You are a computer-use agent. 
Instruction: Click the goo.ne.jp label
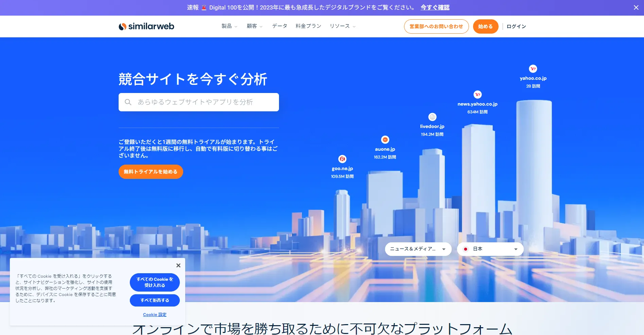click(342, 169)
